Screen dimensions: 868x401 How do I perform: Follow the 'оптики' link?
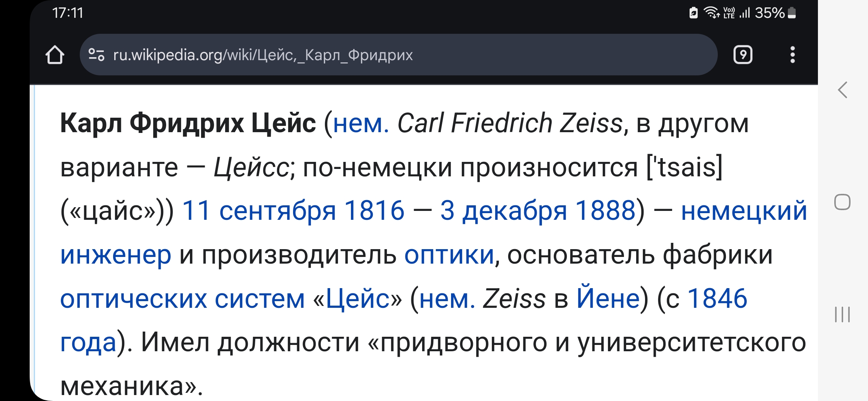click(449, 255)
